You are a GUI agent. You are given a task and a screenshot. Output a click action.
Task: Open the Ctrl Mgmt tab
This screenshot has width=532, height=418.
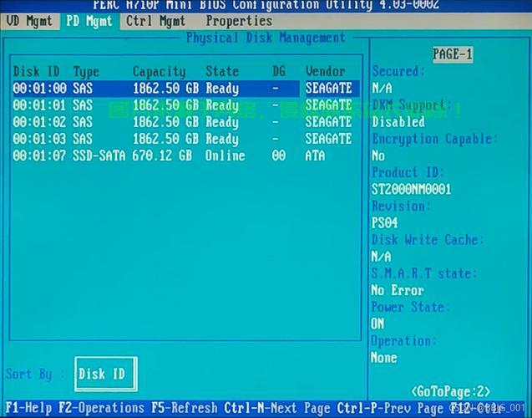tap(155, 22)
